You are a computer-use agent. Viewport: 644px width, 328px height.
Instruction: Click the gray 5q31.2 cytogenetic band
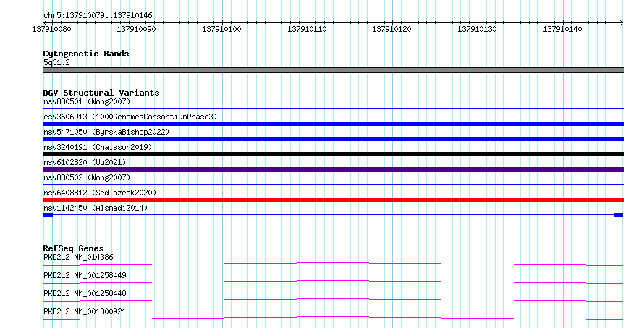coord(333,70)
